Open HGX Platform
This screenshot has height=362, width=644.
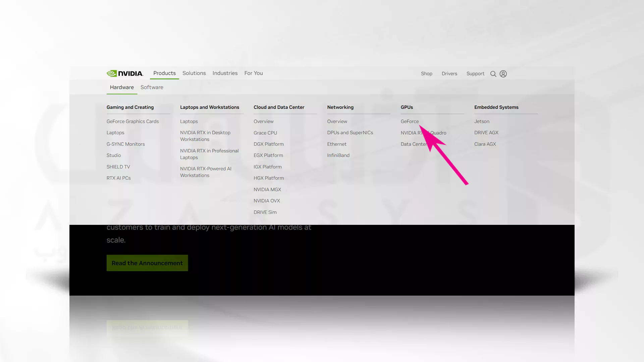[269, 178]
